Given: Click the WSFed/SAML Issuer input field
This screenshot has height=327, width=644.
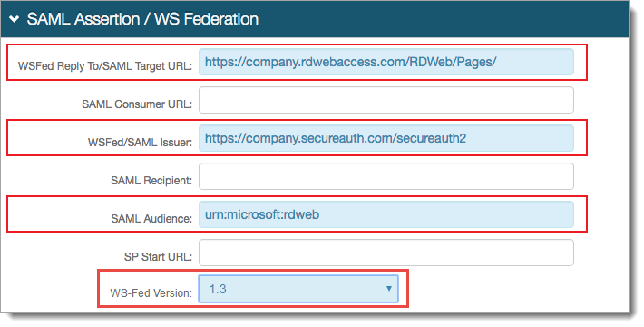Looking at the screenshot, I should (x=386, y=138).
